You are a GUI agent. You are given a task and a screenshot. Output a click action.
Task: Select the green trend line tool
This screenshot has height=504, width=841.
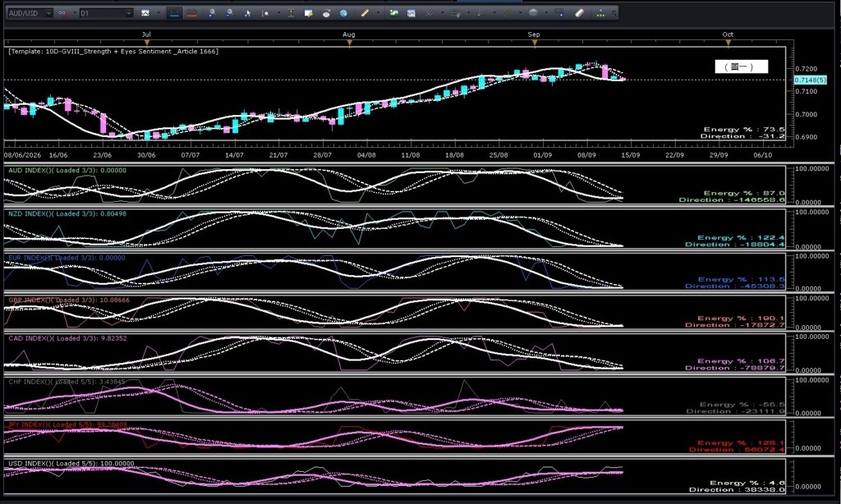pos(506,13)
